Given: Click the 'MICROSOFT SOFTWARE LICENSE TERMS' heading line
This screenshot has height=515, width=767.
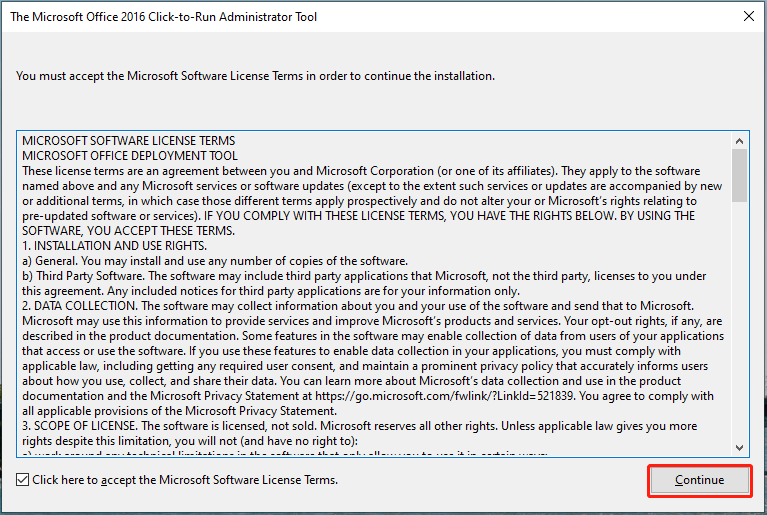Looking at the screenshot, I should tap(129, 141).
